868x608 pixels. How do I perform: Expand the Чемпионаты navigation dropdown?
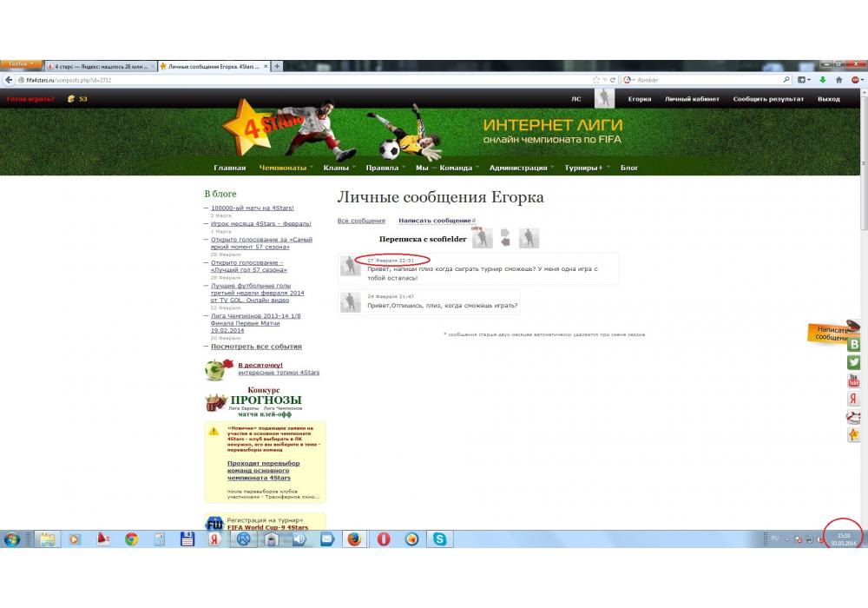pyautogui.click(x=286, y=168)
